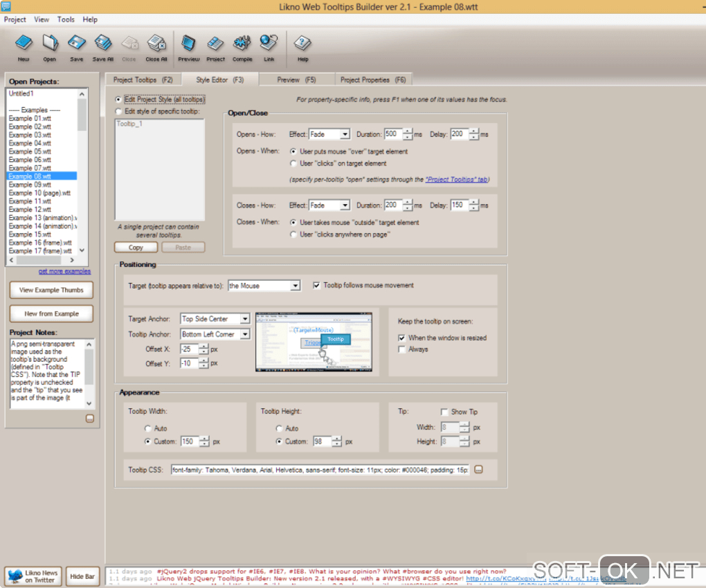This screenshot has height=588, width=706.
Task: Click the Compile toolbar icon
Action: tap(242, 47)
